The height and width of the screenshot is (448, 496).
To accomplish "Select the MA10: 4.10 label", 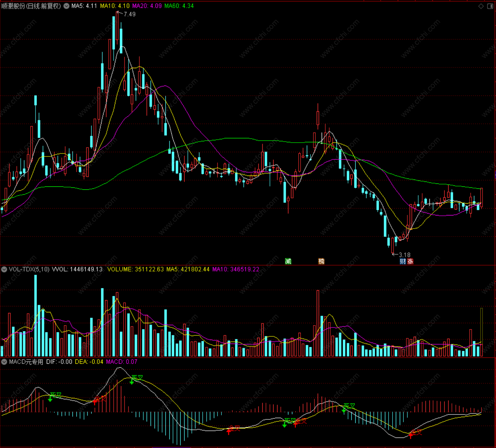I will pyautogui.click(x=115, y=6).
